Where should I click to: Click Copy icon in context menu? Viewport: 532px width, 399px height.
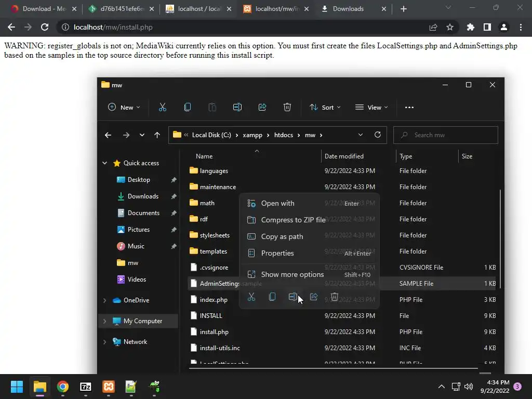pyautogui.click(x=272, y=297)
